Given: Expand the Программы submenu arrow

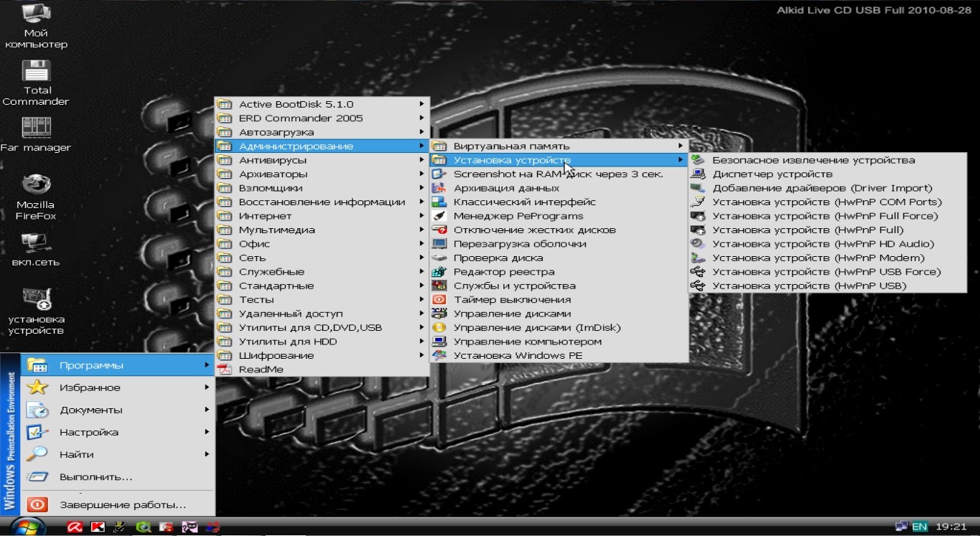Looking at the screenshot, I should pyautogui.click(x=207, y=365).
